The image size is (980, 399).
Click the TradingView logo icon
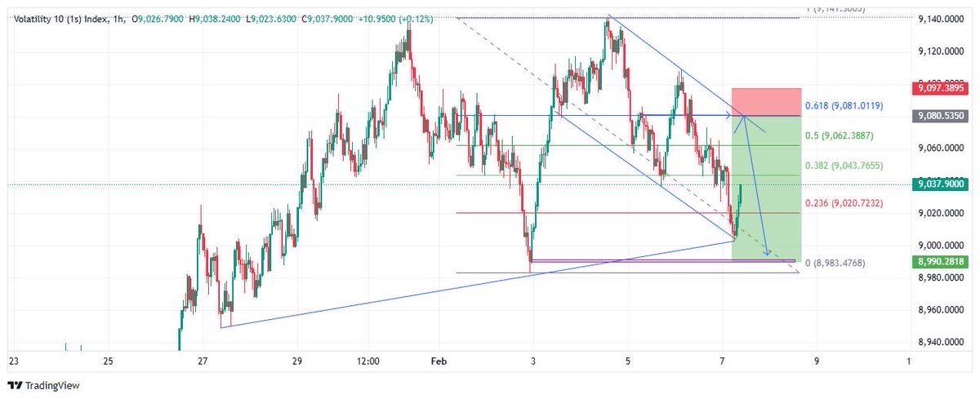point(15,386)
